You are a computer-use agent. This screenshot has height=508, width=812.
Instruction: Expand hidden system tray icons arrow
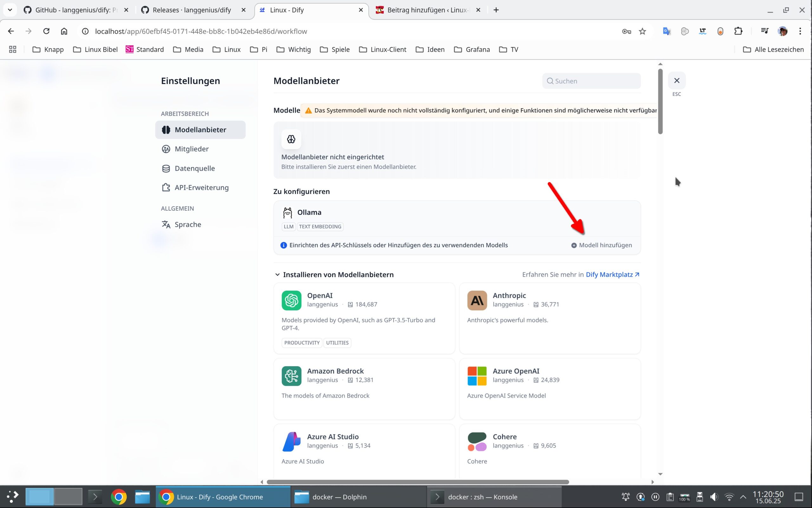[743, 497]
